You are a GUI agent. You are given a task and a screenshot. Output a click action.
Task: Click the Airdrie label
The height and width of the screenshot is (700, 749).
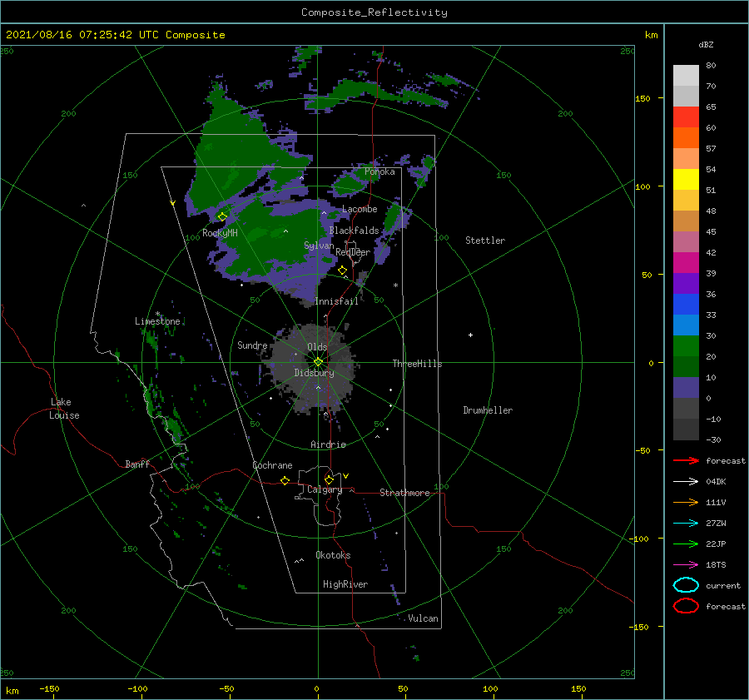pyautogui.click(x=328, y=444)
